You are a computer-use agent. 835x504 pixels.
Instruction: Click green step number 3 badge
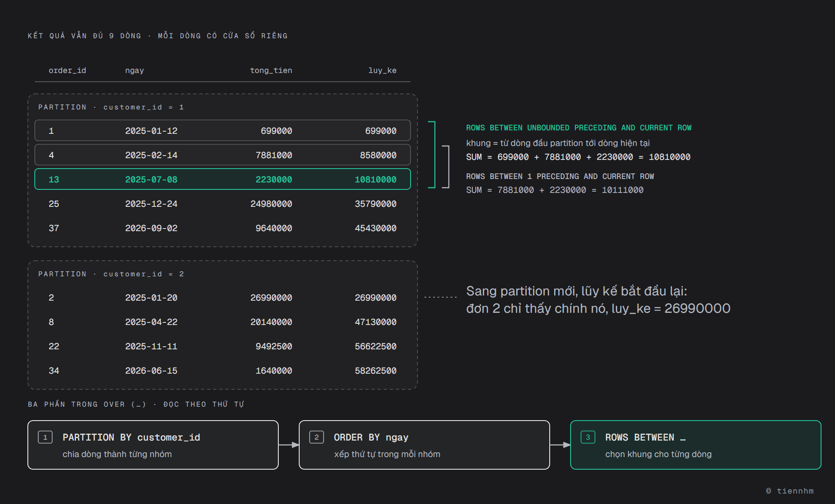(x=588, y=437)
